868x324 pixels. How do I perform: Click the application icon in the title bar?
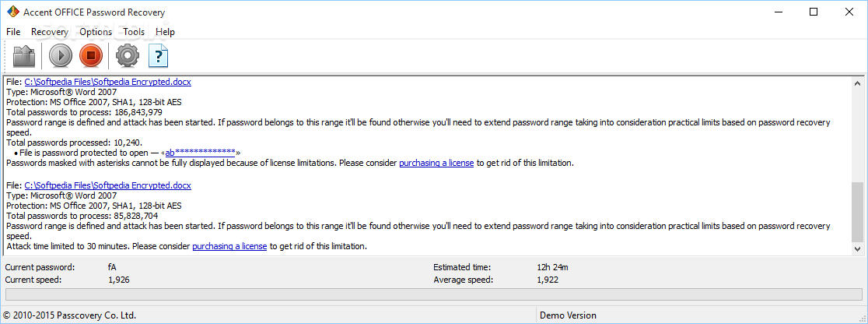12,12
